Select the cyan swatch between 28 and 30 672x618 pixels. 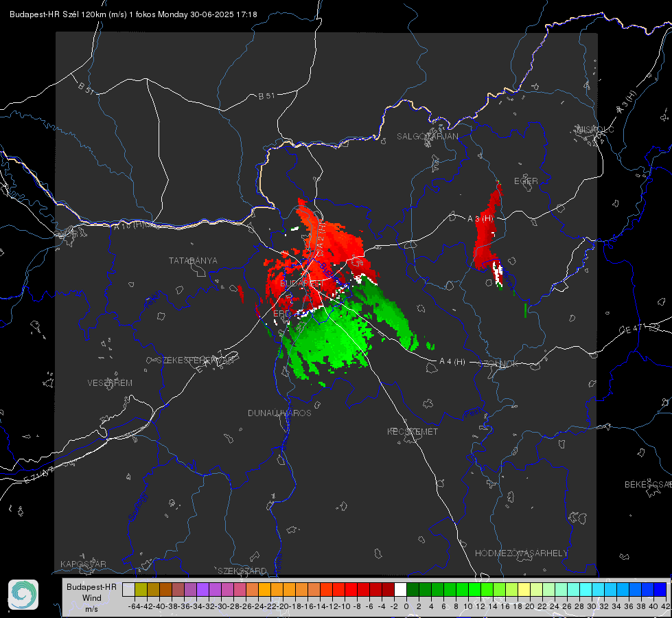tap(586, 589)
